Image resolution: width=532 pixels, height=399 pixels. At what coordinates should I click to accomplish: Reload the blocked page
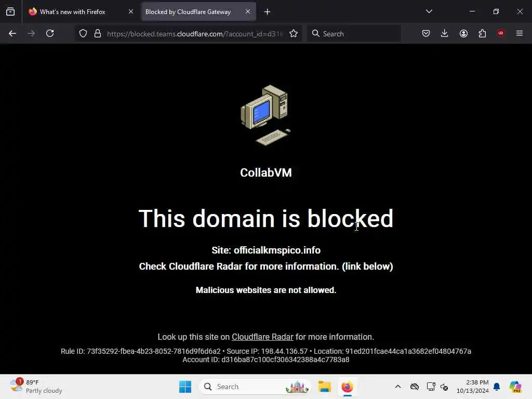tap(50, 33)
